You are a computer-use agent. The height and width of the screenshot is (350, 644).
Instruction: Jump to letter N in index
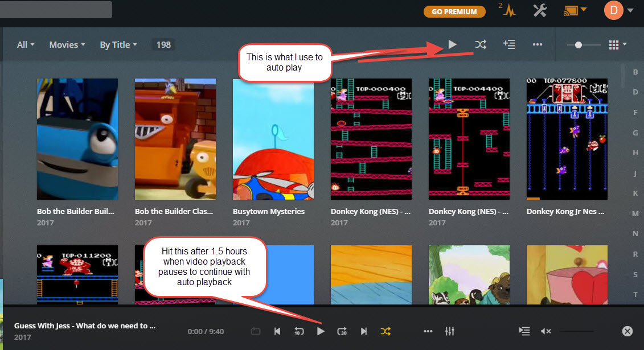click(x=635, y=234)
